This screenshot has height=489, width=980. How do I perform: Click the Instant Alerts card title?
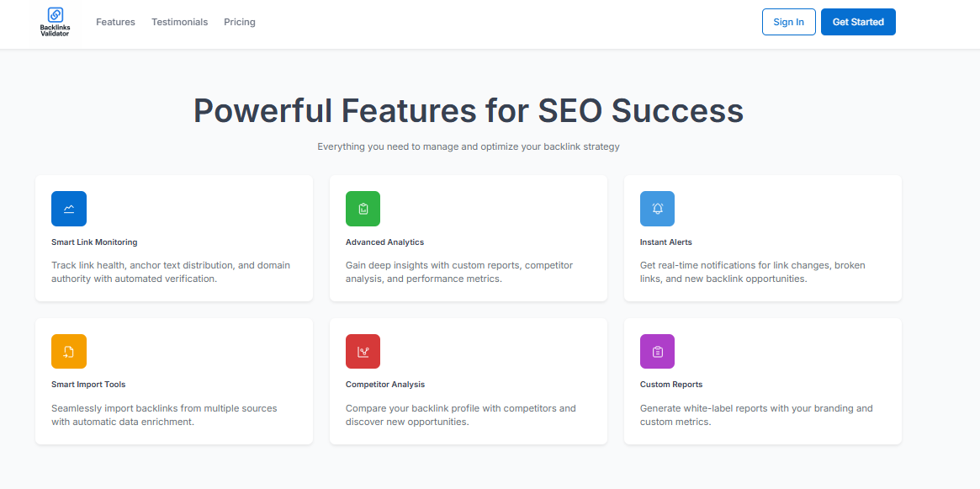click(665, 242)
